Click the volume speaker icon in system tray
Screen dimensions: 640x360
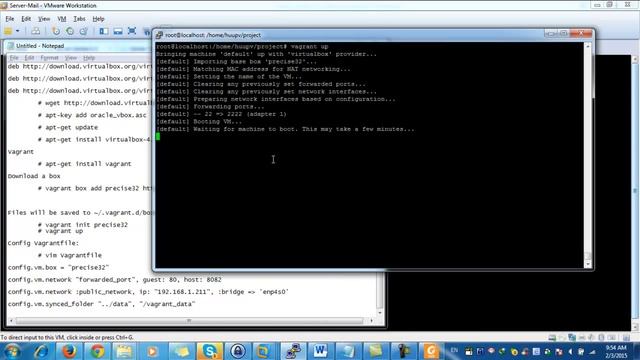pos(570,351)
